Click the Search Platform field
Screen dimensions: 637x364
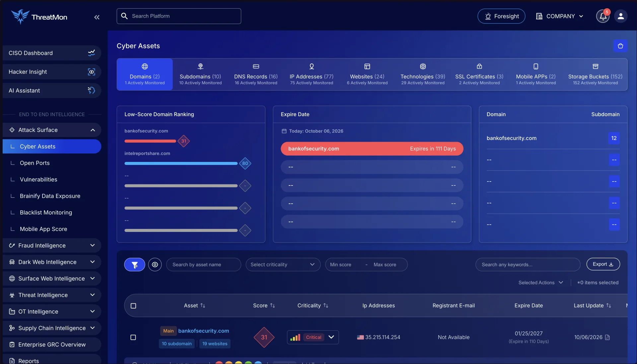[179, 16]
